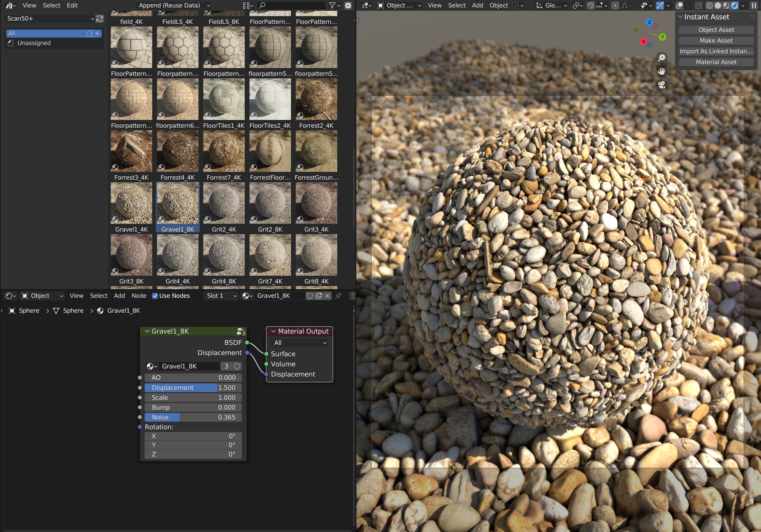761x532 pixels.
Task: Switch viewport to Wireframe shading mode
Action: pos(710,5)
